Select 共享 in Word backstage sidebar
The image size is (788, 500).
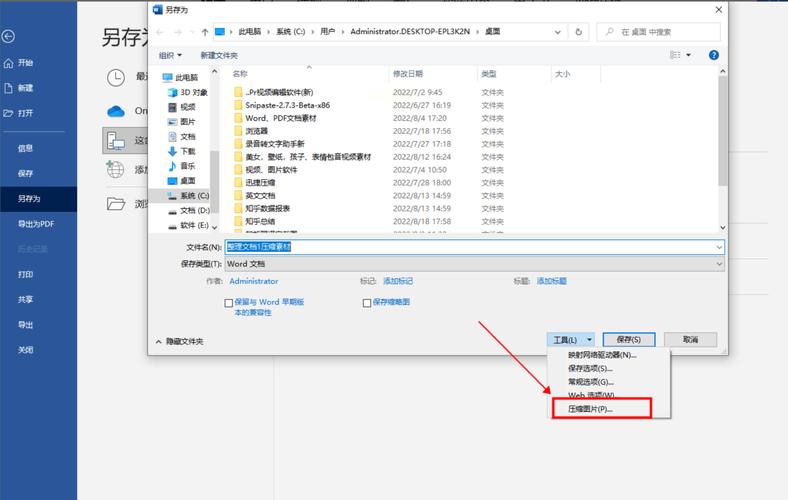[25, 299]
